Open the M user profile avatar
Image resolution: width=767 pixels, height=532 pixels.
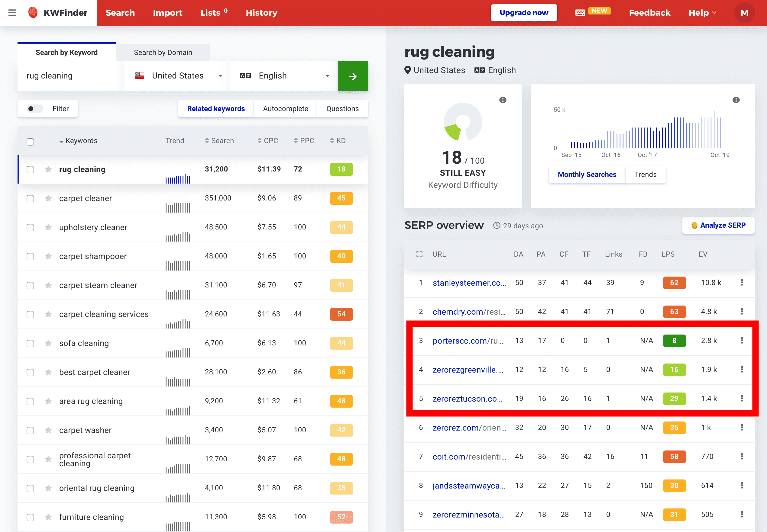click(x=744, y=13)
